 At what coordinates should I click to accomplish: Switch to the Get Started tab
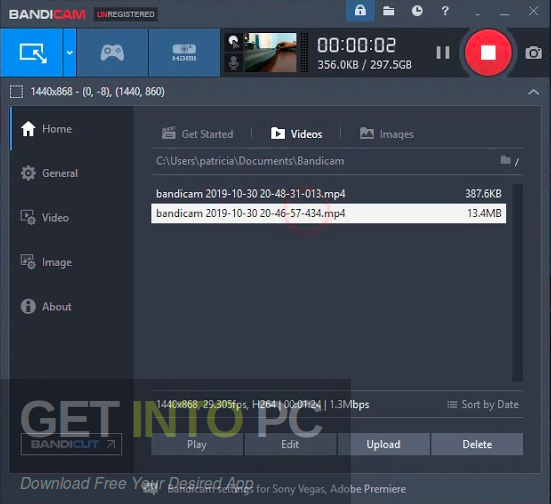197,134
